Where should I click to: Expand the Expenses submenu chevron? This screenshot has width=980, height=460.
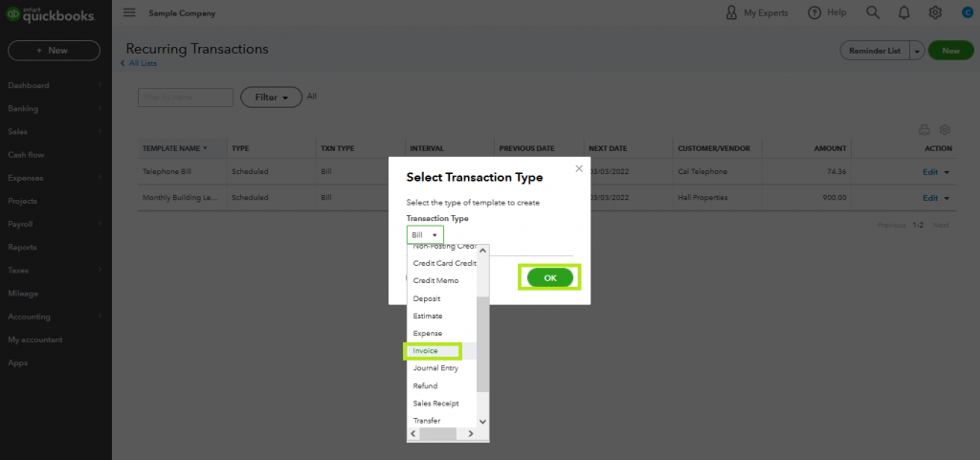click(100, 178)
